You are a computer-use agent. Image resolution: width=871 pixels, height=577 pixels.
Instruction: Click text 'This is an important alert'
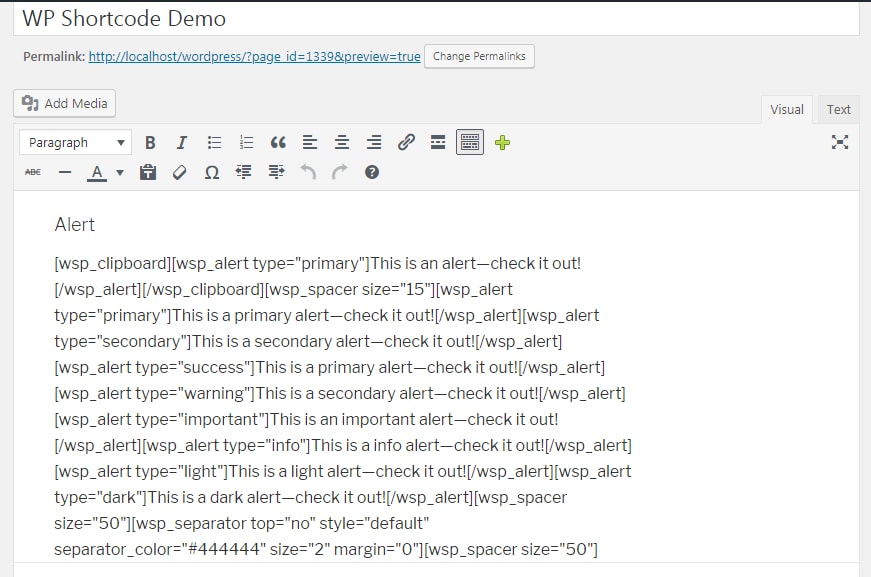[362, 419]
